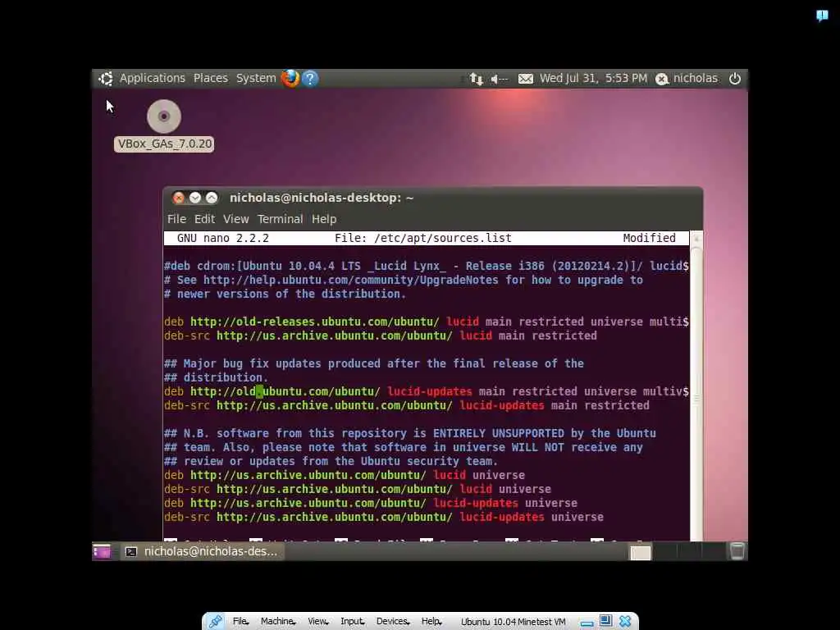Close the VM via mini-toolbar X icon
Screen dimensions: 840x630
624,622
